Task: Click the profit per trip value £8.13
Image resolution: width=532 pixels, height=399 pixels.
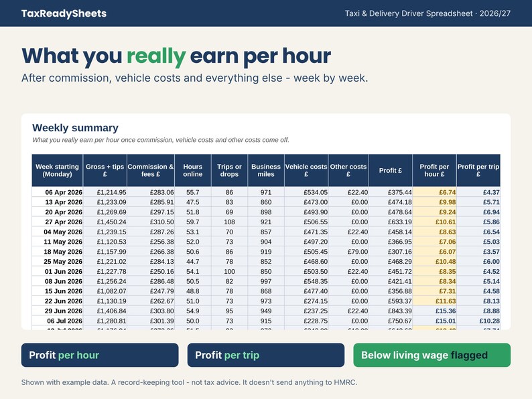Action: (x=478, y=301)
